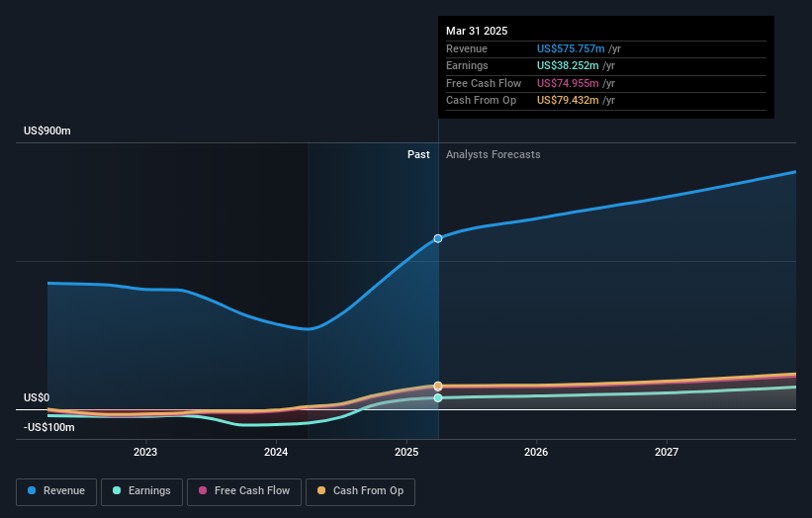812x518 pixels.
Task: Select the 2027 x-axis label
Action: (667, 453)
